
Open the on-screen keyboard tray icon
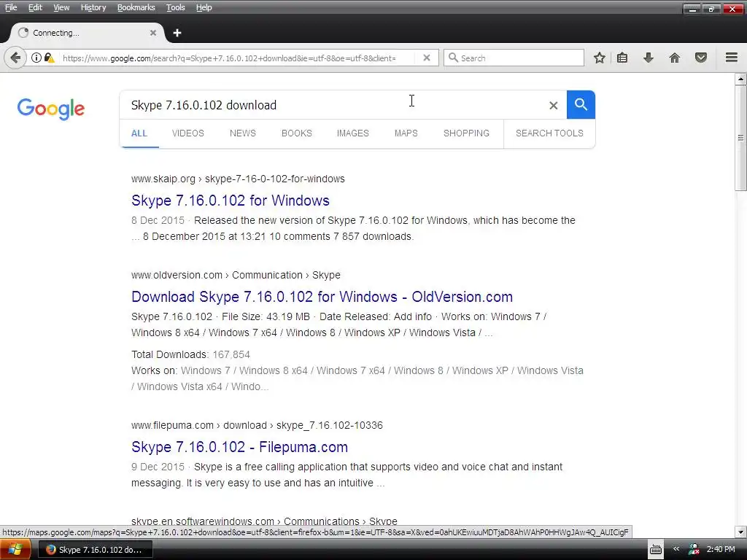coord(656,550)
